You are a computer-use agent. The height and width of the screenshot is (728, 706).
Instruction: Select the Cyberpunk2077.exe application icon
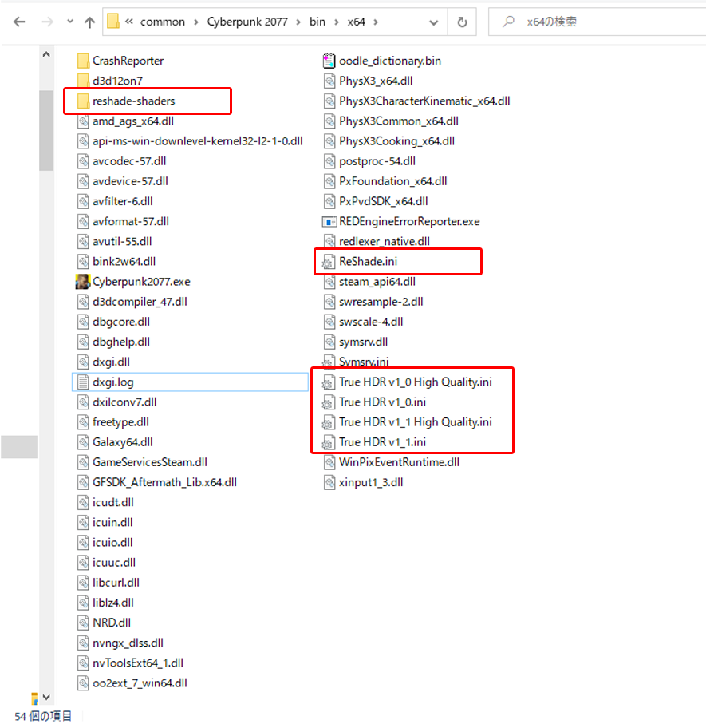click(83, 281)
